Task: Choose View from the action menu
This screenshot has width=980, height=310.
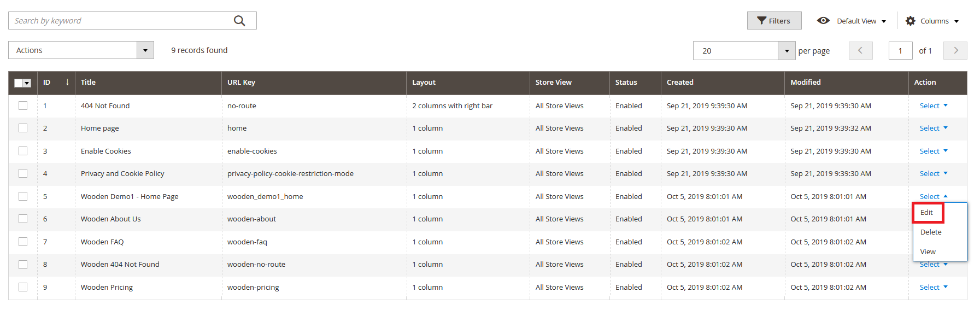Action: (928, 252)
